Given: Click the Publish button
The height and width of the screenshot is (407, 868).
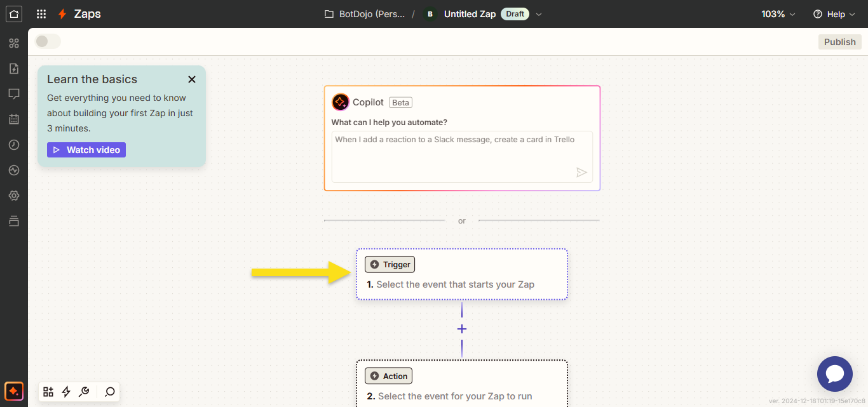Looking at the screenshot, I should pyautogui.click(x=840, y=42).
